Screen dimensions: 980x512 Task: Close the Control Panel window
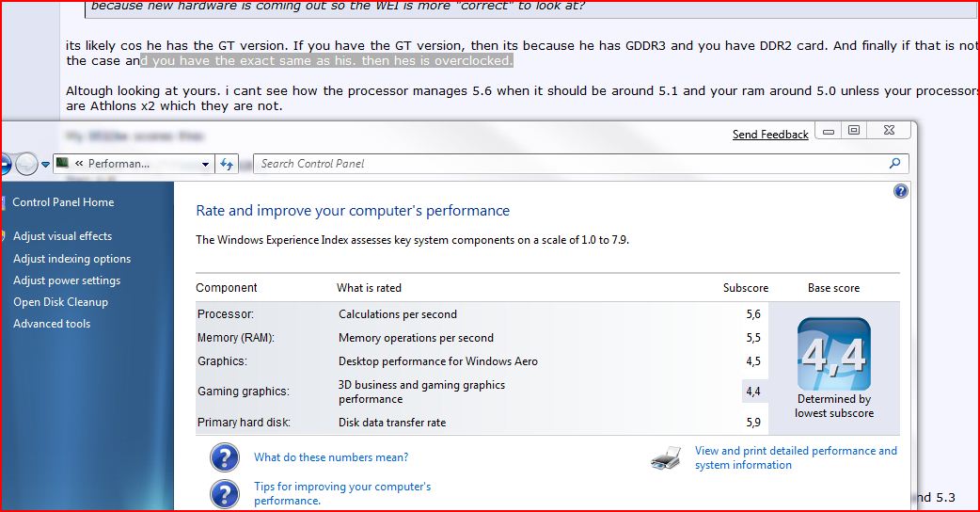[x=890, y=130]
